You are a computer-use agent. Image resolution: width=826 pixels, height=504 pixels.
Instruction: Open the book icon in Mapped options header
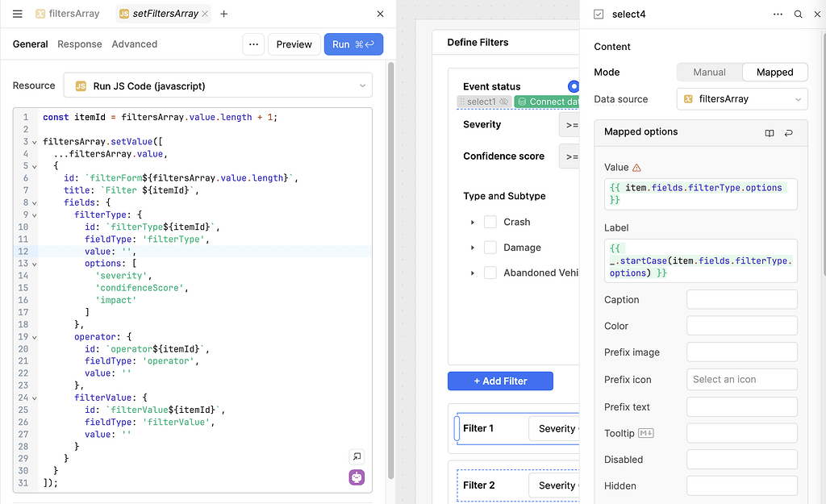768,132
